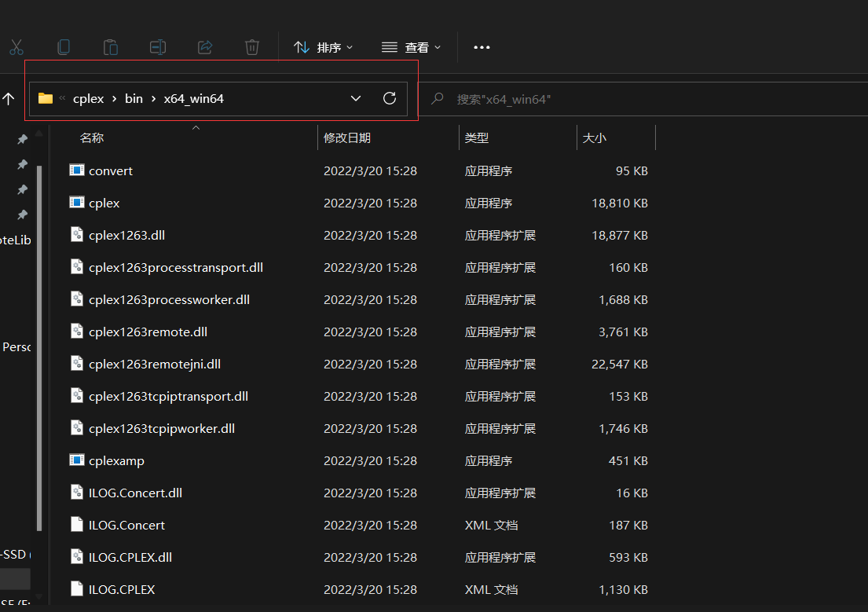Select cplex1263.dll file
Viewport: 868px width, 612px height.
point(359,235)
